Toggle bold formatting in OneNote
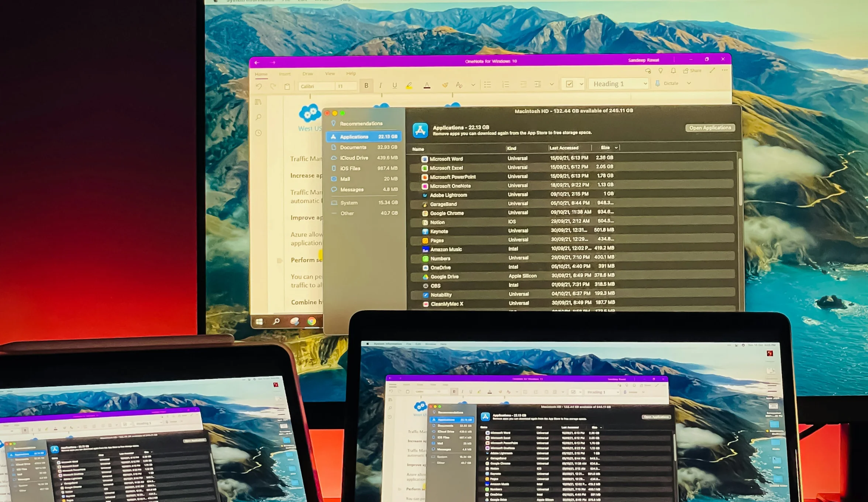Viewport: 868px width, 502px height. (x=366, y=86)
